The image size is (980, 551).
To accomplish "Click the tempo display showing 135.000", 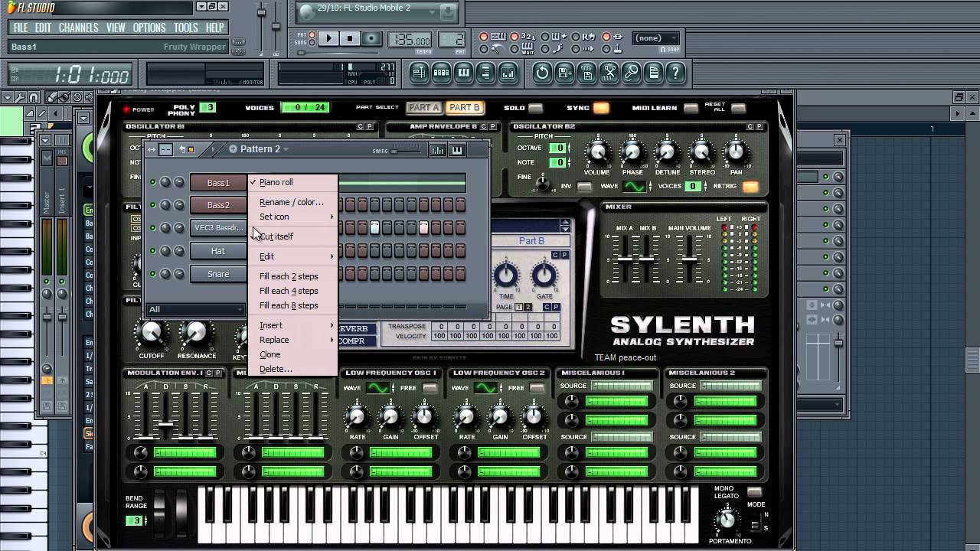I will point(409,38).
